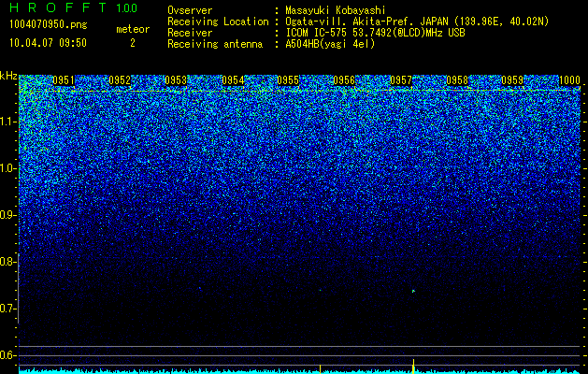Click the HROFFT 1.0.0 title text
This screenshot has width=588, height=374.
click(73, 7)
